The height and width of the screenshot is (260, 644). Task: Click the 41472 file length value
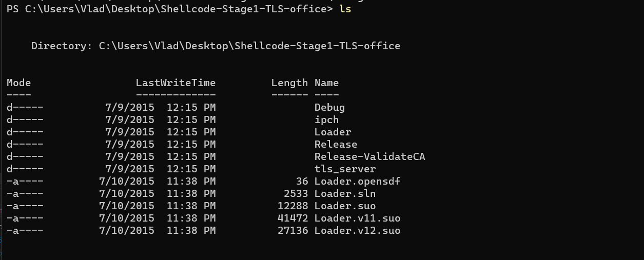tap(292, 218)
